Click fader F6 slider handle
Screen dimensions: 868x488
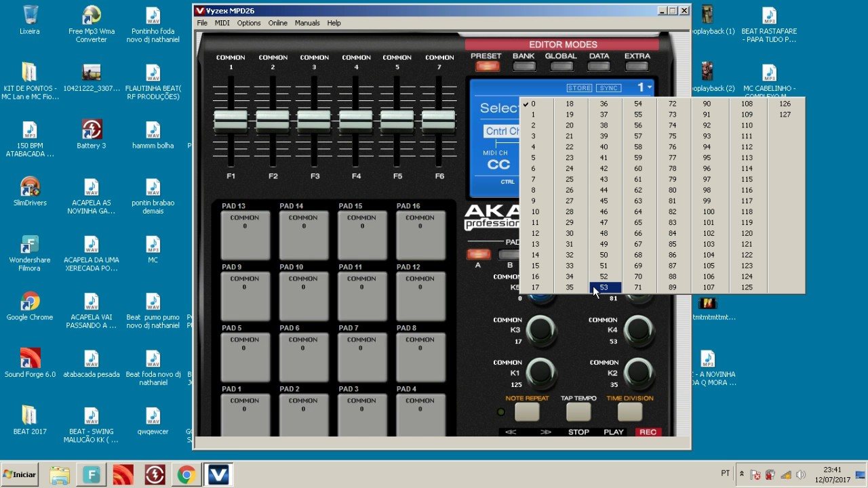(x=439, y=121)
